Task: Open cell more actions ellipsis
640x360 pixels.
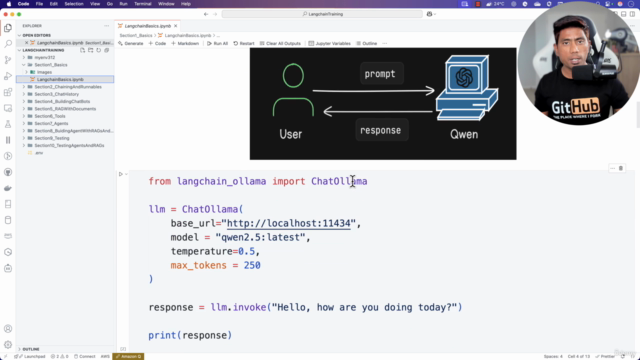Action: click(x=612, y=168)
